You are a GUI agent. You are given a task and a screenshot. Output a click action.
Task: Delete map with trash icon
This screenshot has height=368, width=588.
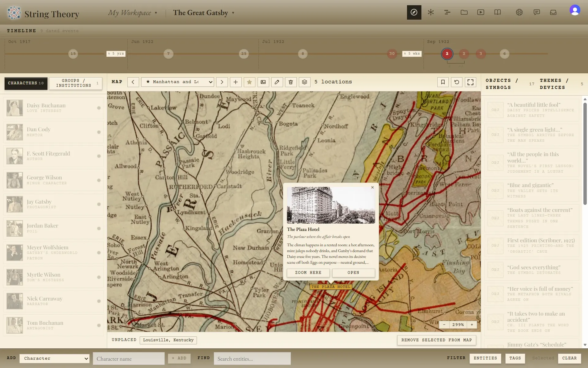point(291,82)
